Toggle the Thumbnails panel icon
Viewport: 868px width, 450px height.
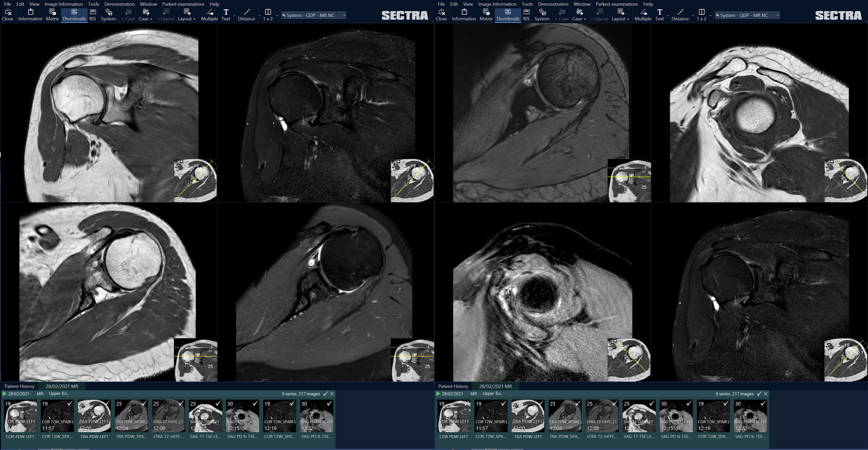tap(74, 14)
